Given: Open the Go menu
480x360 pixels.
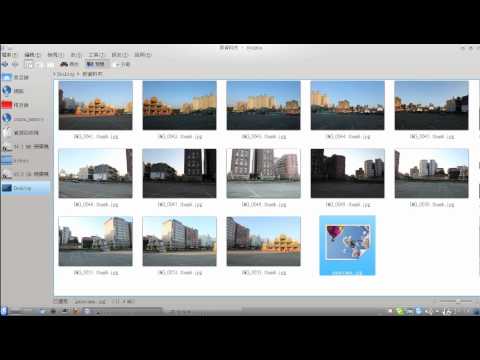Looking at the screenshot, I should tap(76, 55).
